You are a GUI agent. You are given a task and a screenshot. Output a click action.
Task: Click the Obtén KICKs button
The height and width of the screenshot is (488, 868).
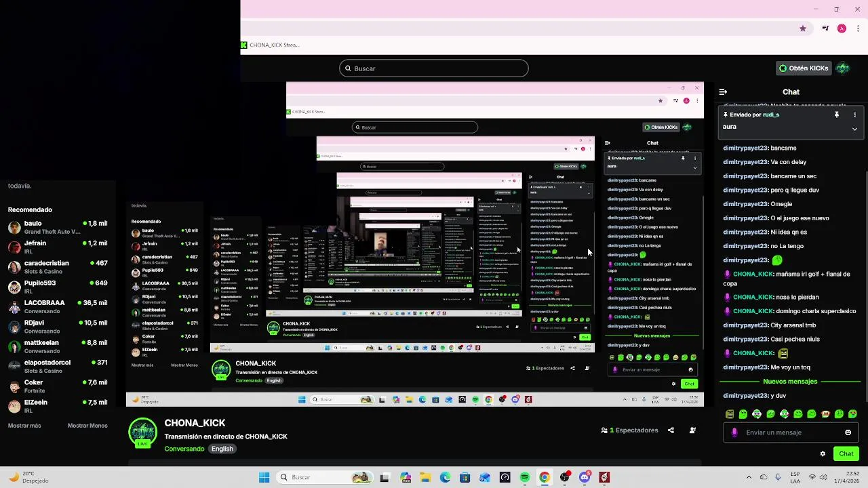[804, 68]
